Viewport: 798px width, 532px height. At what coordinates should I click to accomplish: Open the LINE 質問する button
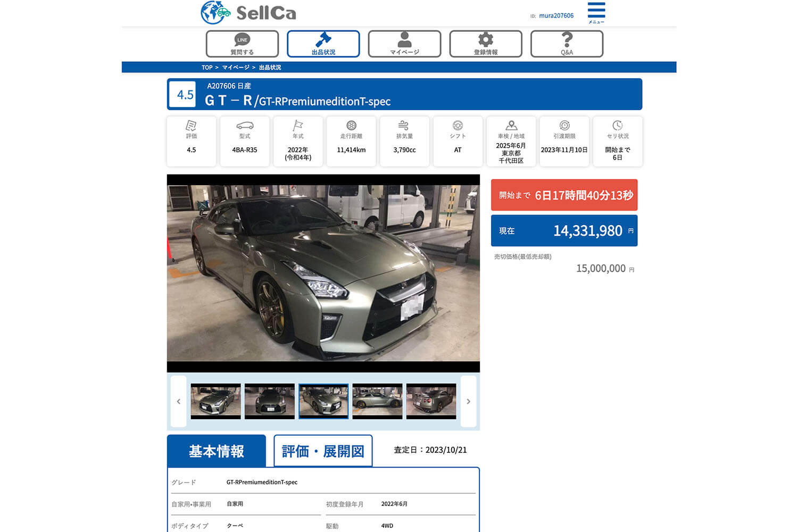tap(242, 44)
